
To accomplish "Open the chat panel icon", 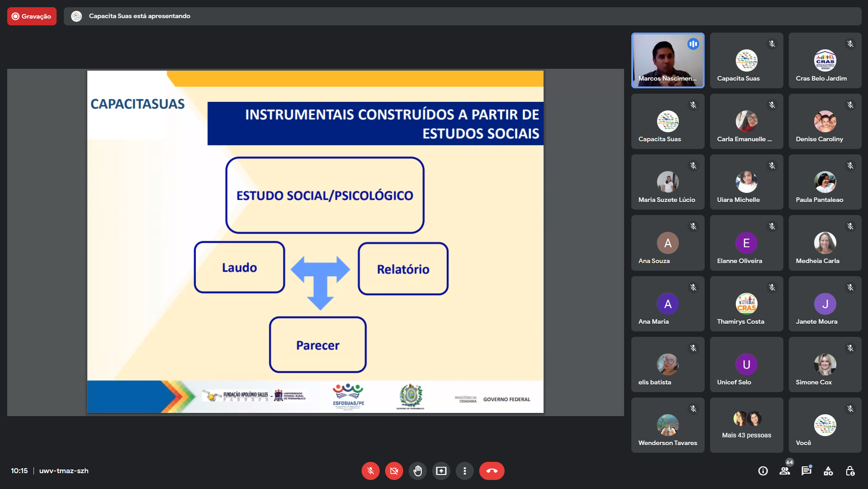I will point(806,471).
